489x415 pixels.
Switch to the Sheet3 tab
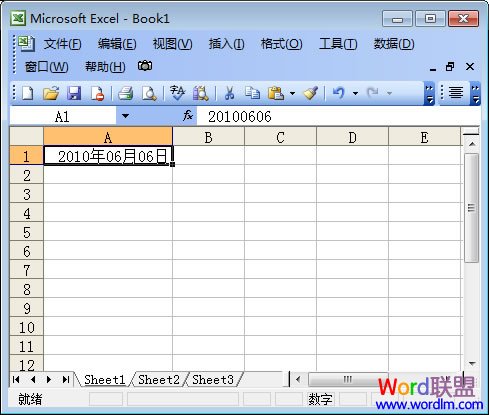point(213,379)
